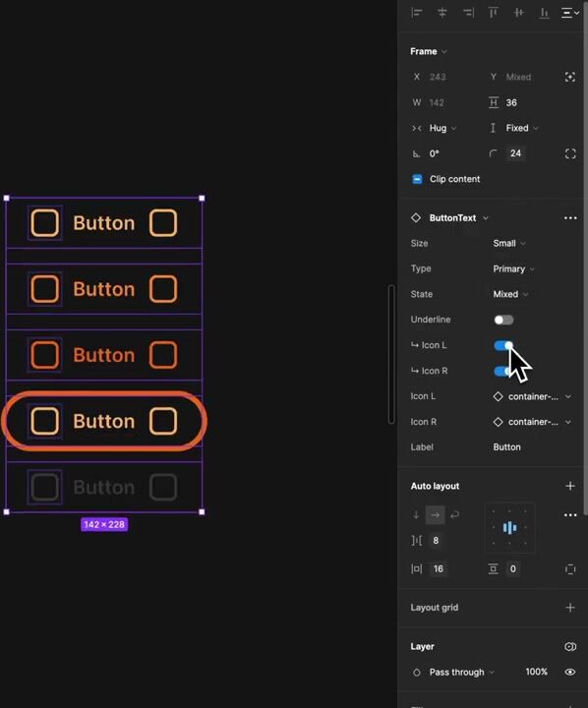Screen dimensions: 588x708
Task: Click the align bottom icon
Action: 544,13
